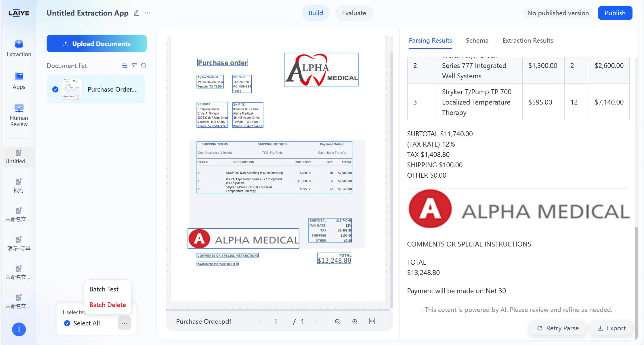644x345 pixels.
Task: Select the SHIP TO address block in preview
Action: 248,115
